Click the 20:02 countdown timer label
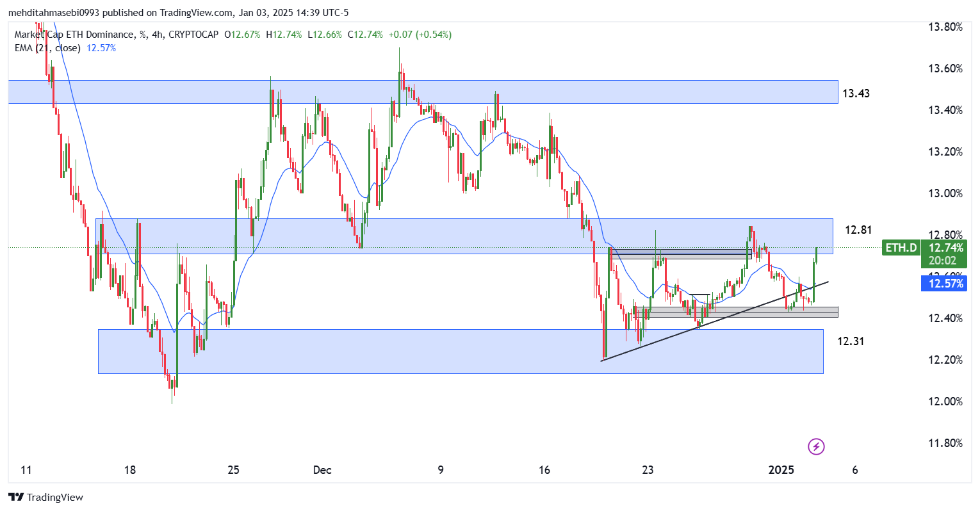 click(x=942, y=261)
